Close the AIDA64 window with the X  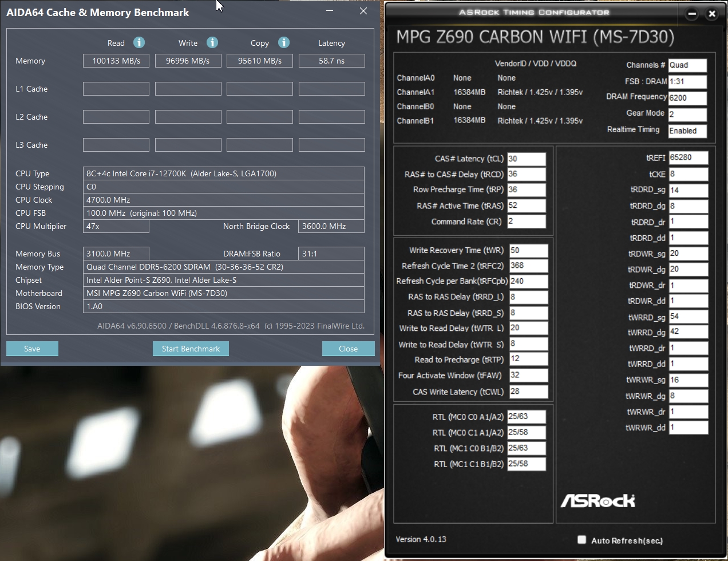click(363, 11)
